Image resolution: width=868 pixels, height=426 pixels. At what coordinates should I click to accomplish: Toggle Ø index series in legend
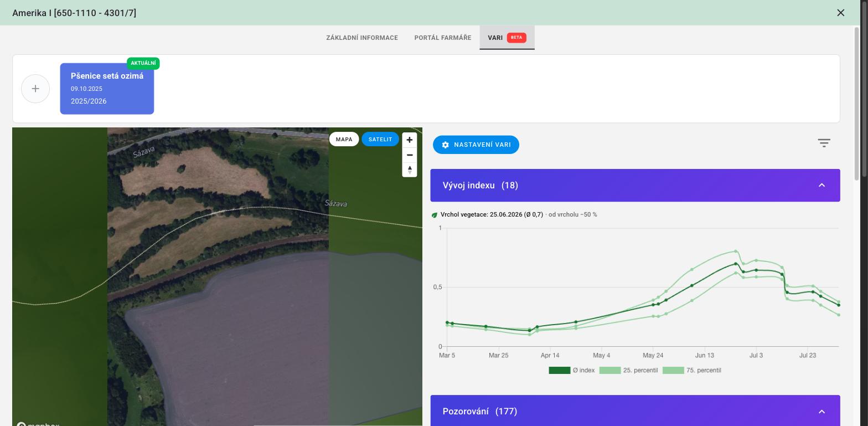[x=572, y=371]
